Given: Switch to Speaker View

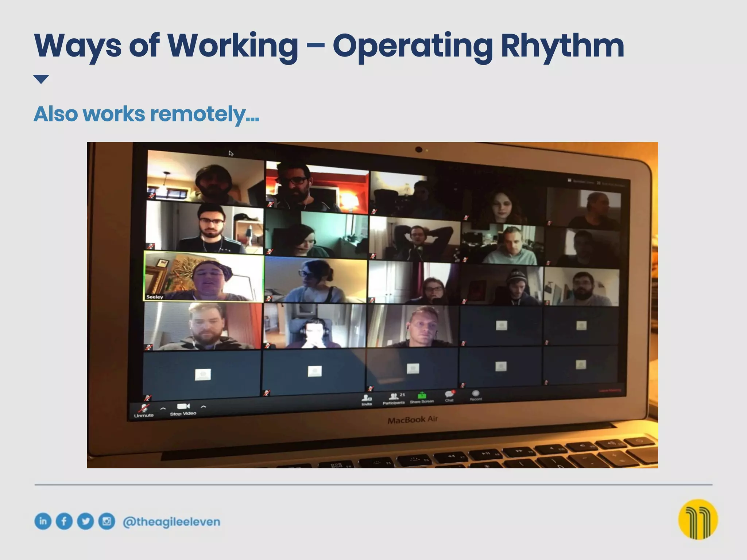Looking at the screenshot, I should (580, 182).
